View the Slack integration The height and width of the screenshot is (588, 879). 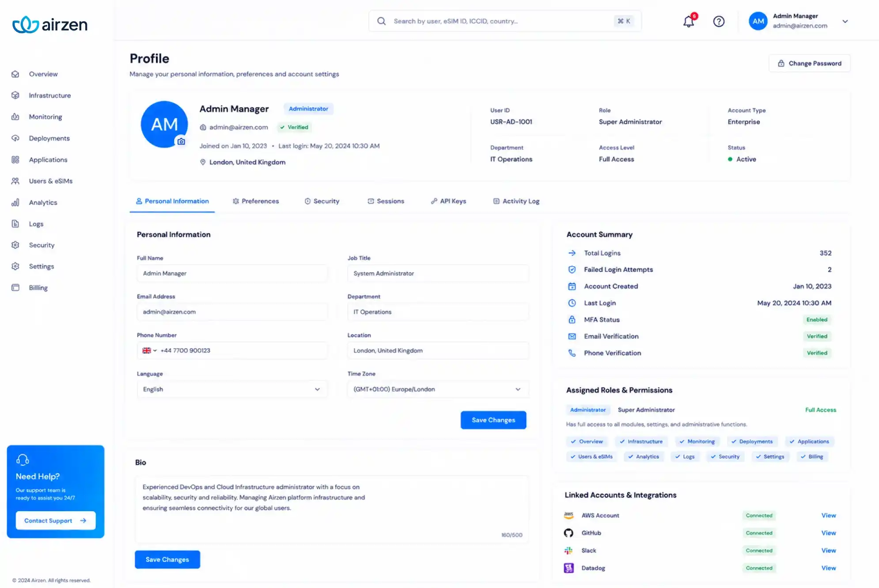coord(829,550)
